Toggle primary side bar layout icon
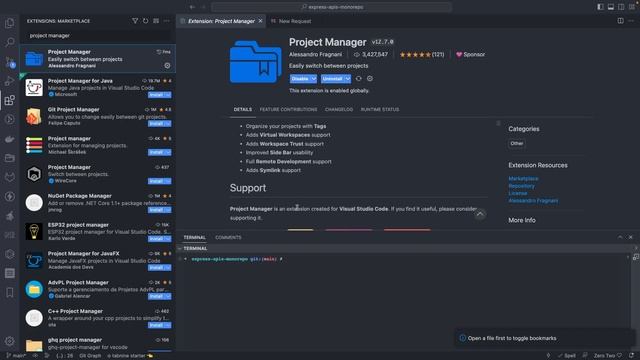 pyautogui.click(x=600, y=7)
